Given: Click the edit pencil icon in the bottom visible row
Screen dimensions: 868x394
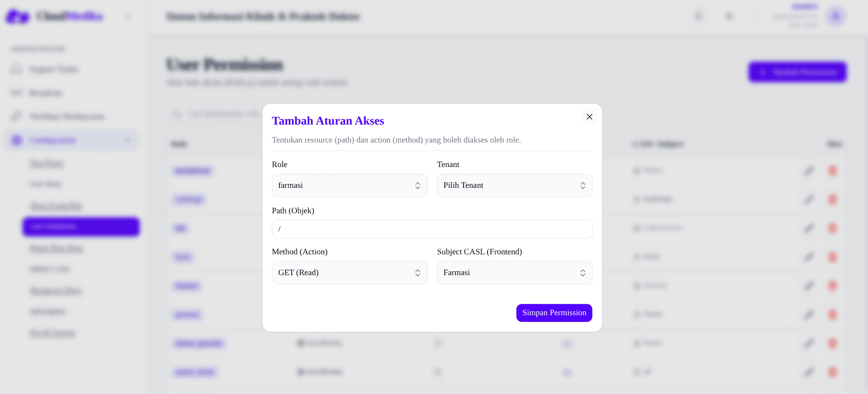Looking at the screenshot, I should click(x=809, y=372).
